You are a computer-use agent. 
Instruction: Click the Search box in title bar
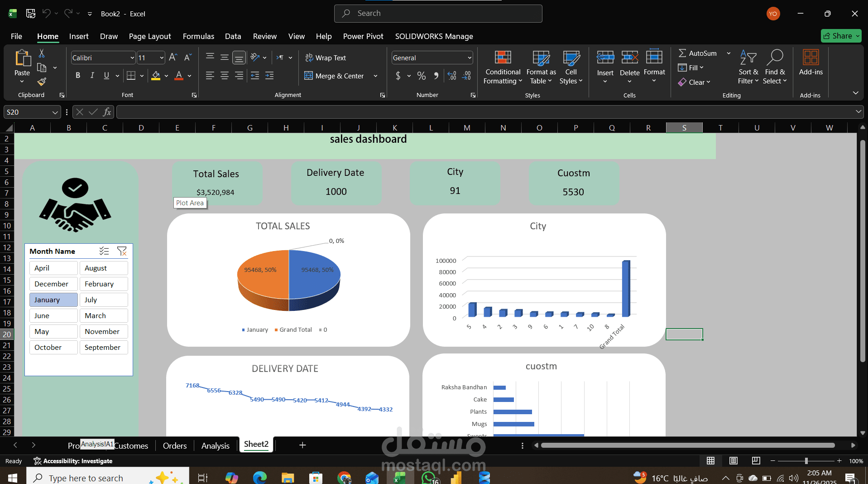pos(438,14)
